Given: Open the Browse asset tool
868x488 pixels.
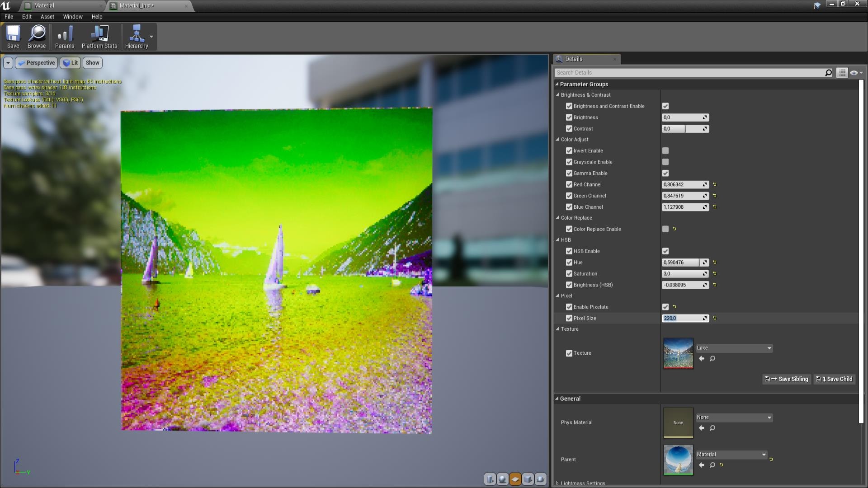Looking at the screenshot, I should 36,36.
